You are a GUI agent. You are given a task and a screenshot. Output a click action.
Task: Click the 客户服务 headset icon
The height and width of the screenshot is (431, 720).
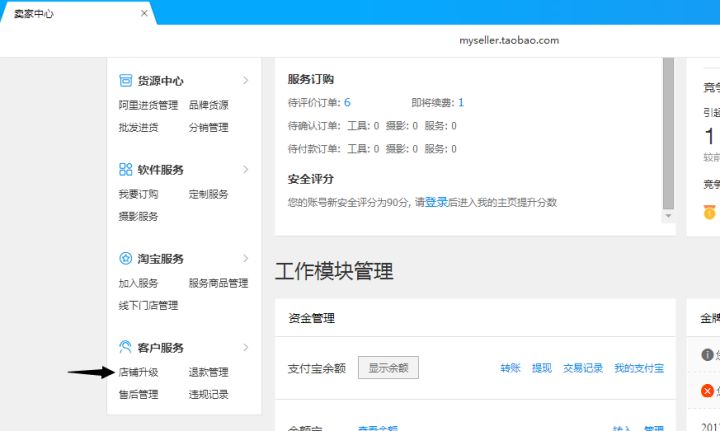[125, 347]
